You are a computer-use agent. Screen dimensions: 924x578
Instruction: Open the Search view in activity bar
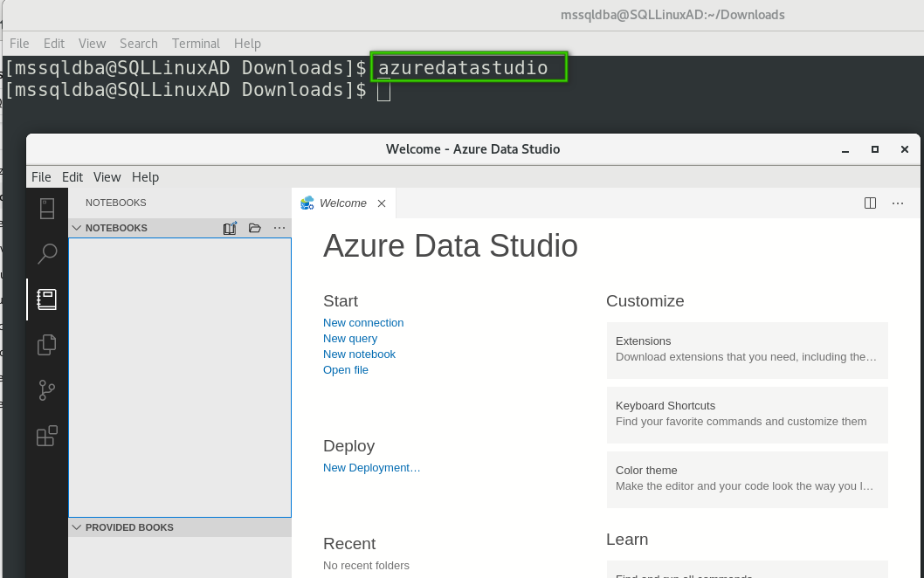click(x=47, y=254)
